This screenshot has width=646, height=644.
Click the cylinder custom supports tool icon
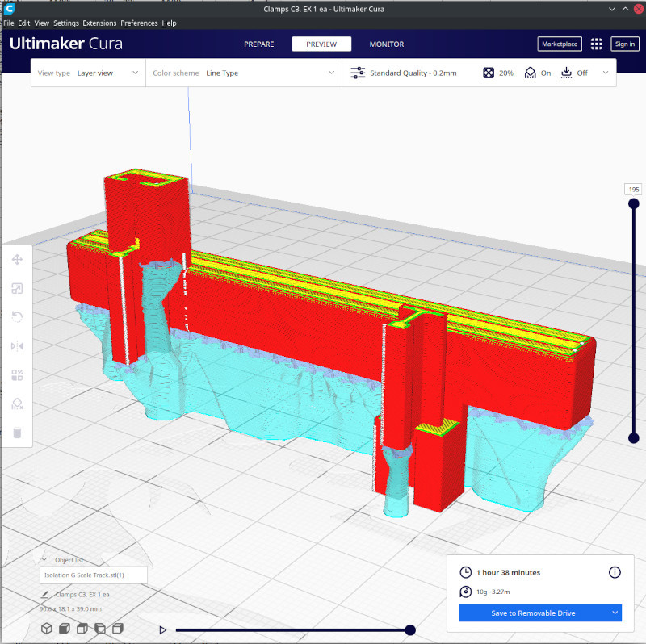point(17,433)
